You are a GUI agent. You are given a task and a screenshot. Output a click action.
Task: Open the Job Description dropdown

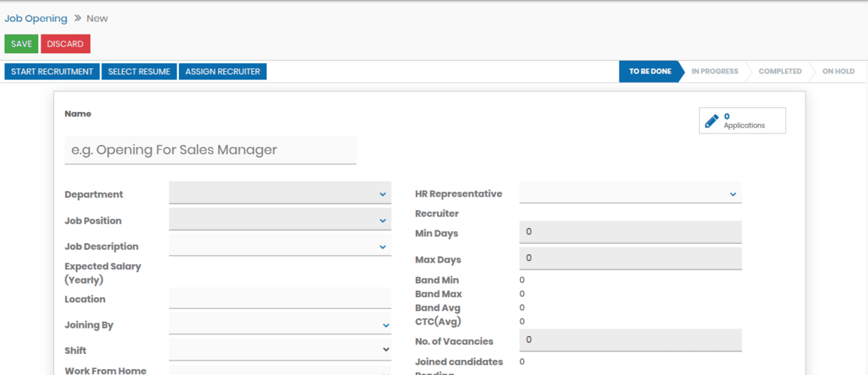pyautogui.click(x=279, y=246)
